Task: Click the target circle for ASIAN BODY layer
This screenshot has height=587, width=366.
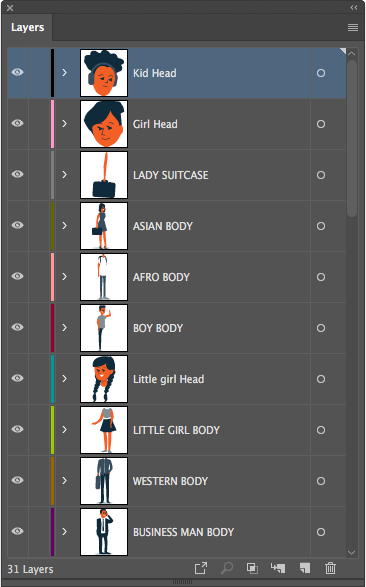Action: [x=321, y=226]
